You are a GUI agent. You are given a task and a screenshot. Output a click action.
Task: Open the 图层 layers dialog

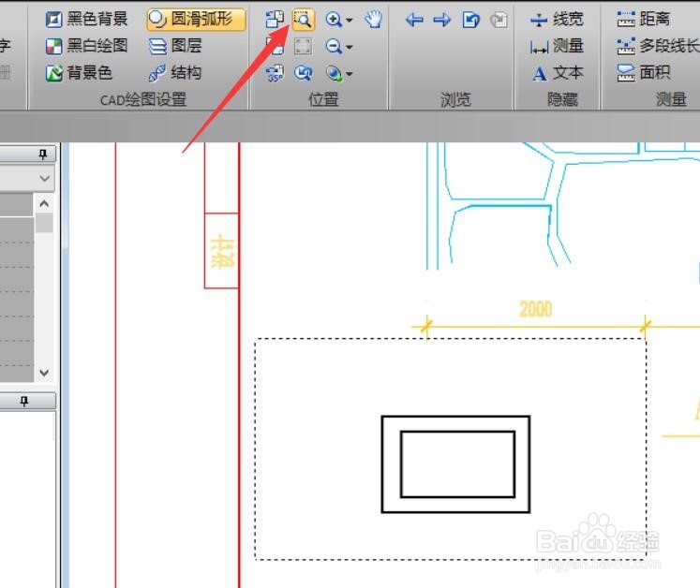(x=175, y=46)
